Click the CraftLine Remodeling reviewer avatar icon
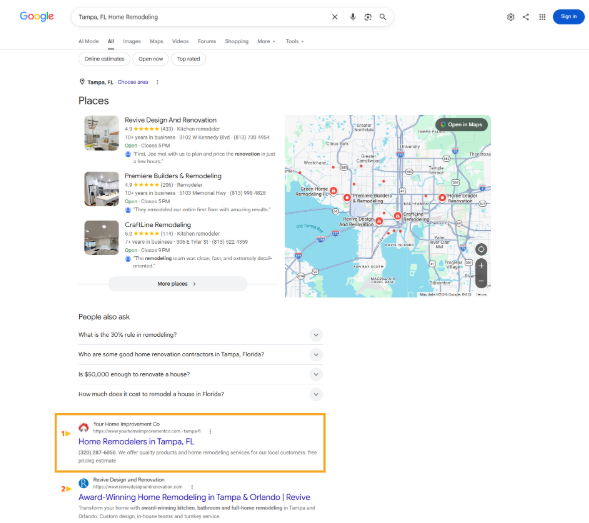The height and width of the screenshot is (523, 589). click(128, 258)
